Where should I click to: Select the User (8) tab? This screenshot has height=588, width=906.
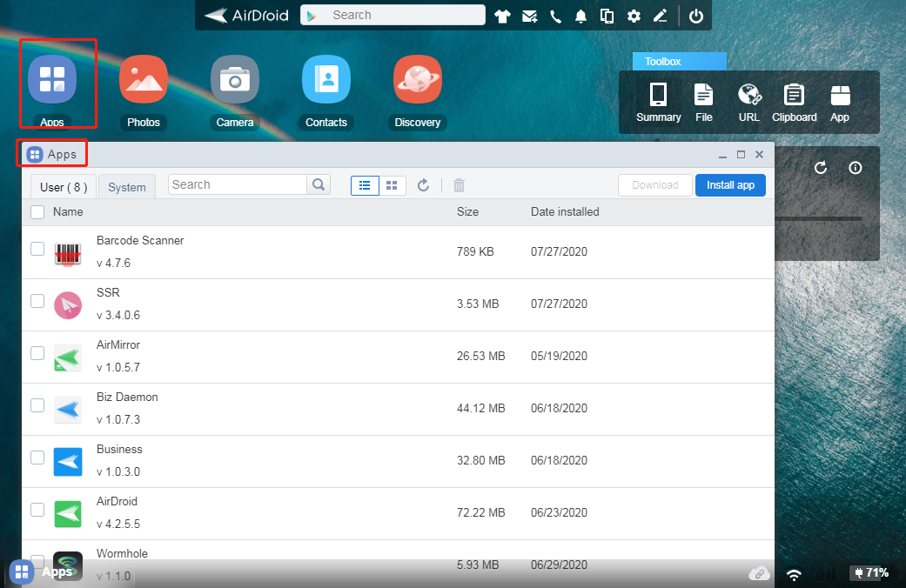tap(64, 187)
